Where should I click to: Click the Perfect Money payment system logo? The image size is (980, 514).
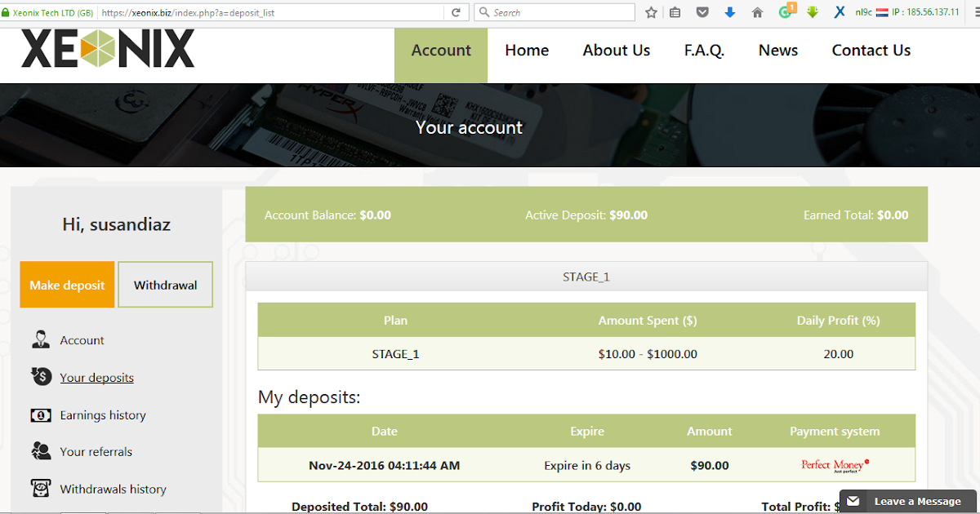pyautogui.click(x=835, y=465)
